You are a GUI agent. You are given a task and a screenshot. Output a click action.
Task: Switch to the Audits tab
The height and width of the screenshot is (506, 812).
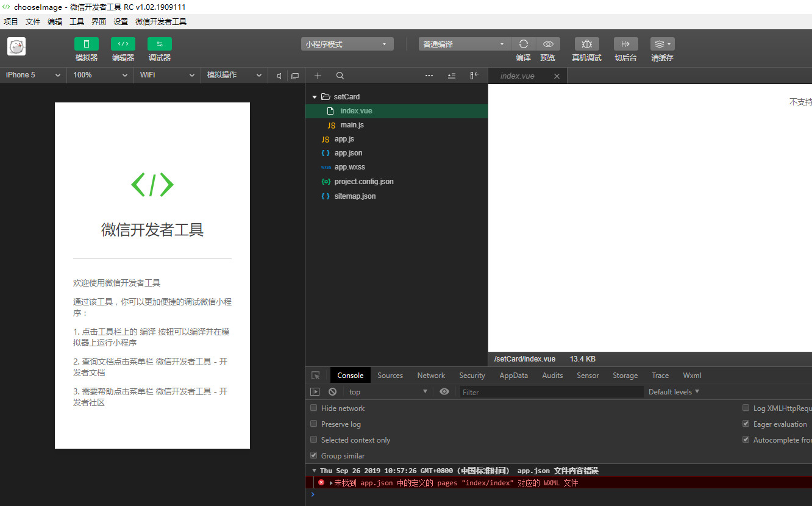point(552,376)
